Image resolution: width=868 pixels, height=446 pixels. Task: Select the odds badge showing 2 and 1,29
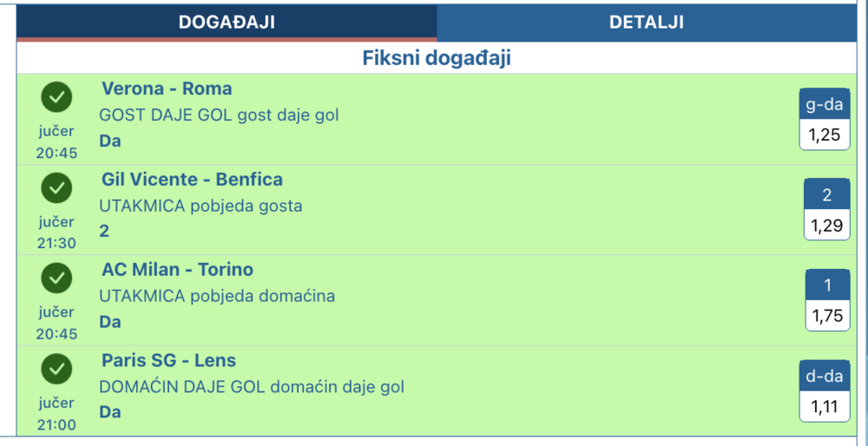[827, 209]
